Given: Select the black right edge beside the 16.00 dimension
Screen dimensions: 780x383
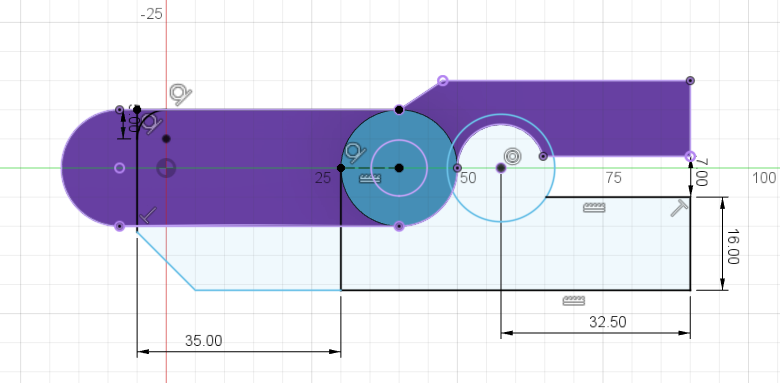Looking at the screenshot, I should (690, 244).
